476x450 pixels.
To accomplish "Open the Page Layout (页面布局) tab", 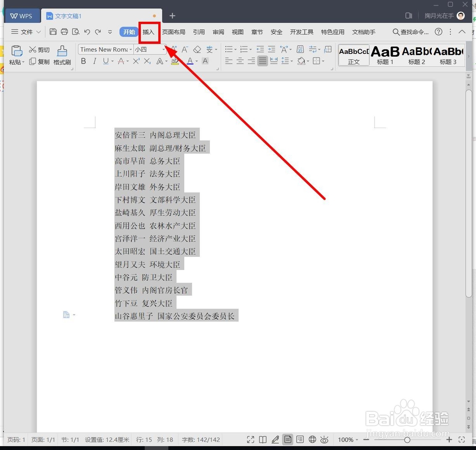I will point(174,32).
